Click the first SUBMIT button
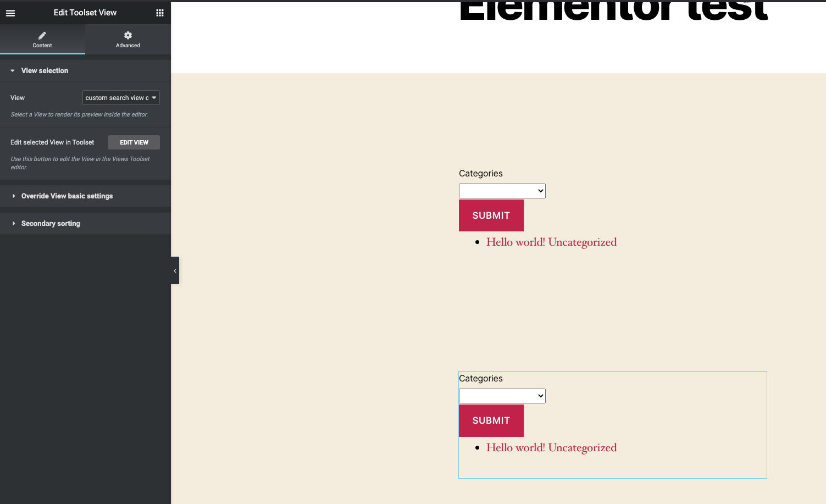Image resolution: width=826 pixels, height=504 pixels. point(491,215)
